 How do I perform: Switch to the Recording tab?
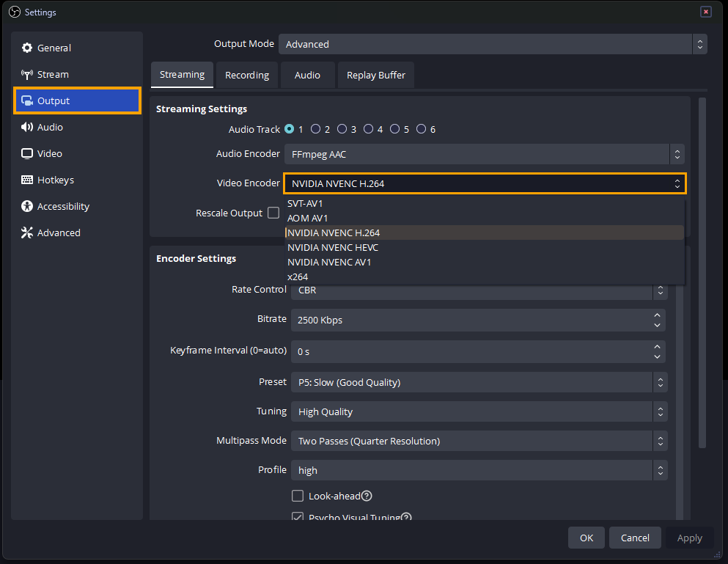tap(247, 75)
